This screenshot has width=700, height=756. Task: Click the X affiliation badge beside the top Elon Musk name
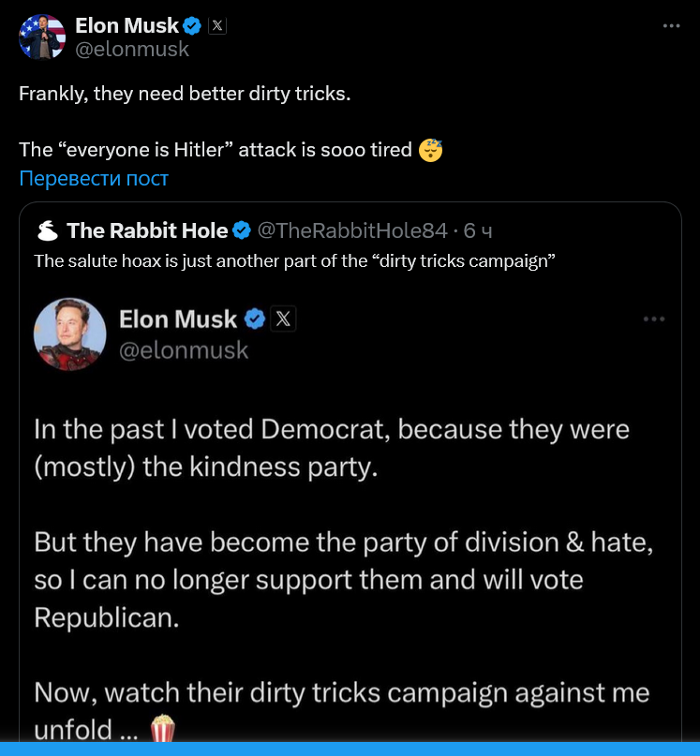click(216, 26)
